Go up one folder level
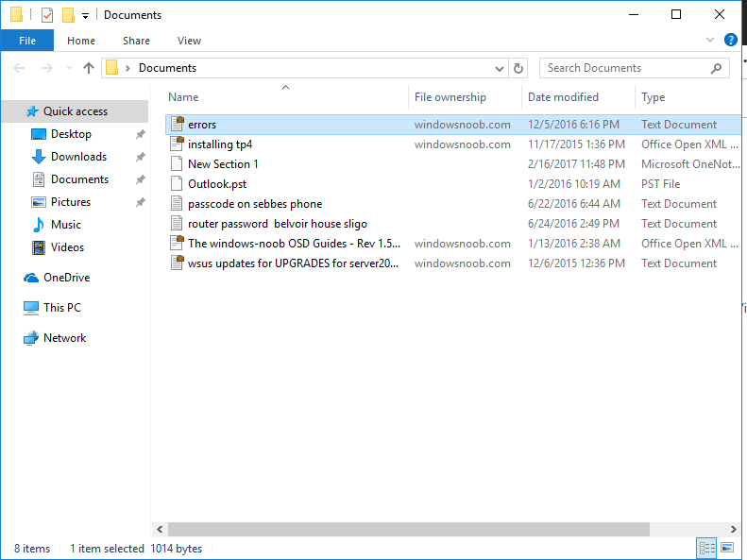The image size is (747, 560). tap(89, 68)
